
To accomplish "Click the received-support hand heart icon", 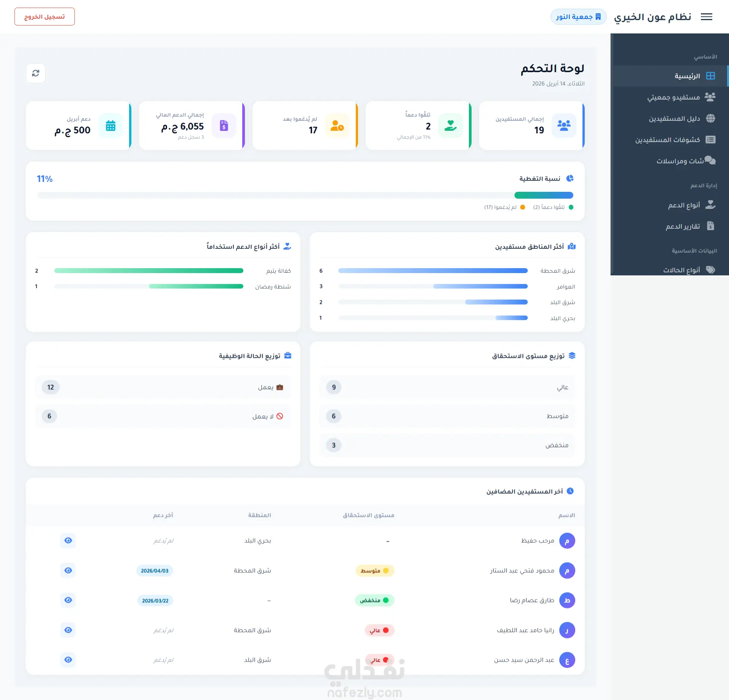I will [450, 126].
